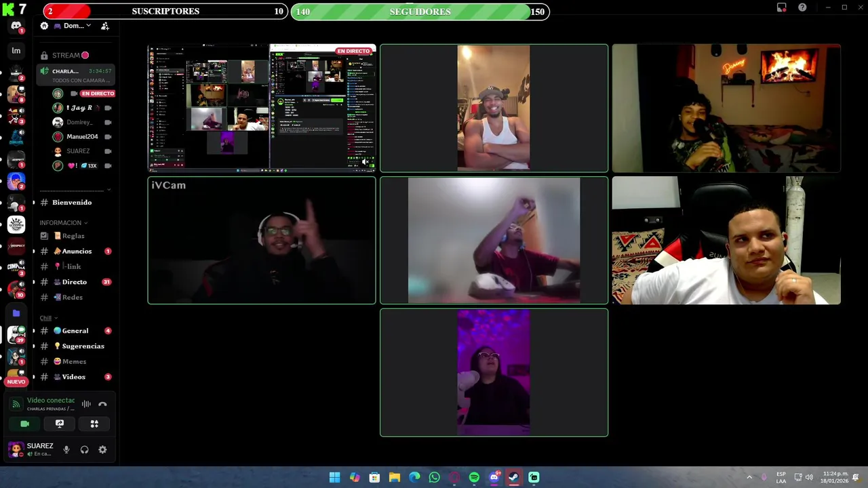Viewport: 868px width, 488px height.
Task: Focus the gaming chair video tile
Action: 726,241
